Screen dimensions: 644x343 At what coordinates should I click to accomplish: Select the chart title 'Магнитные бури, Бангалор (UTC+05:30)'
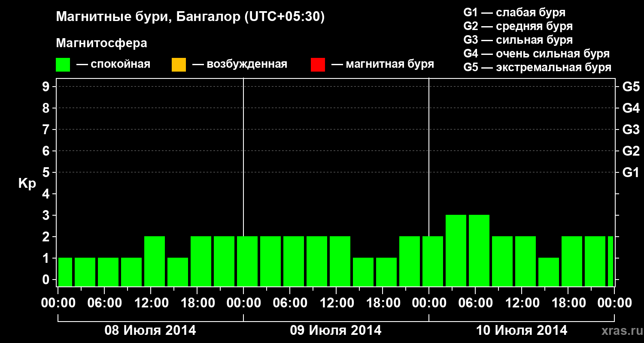click(x=190, y=17)
